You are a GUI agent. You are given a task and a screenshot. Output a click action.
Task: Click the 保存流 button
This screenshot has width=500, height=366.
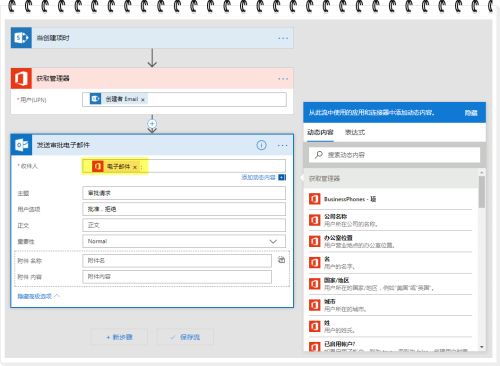click(185, 337)
